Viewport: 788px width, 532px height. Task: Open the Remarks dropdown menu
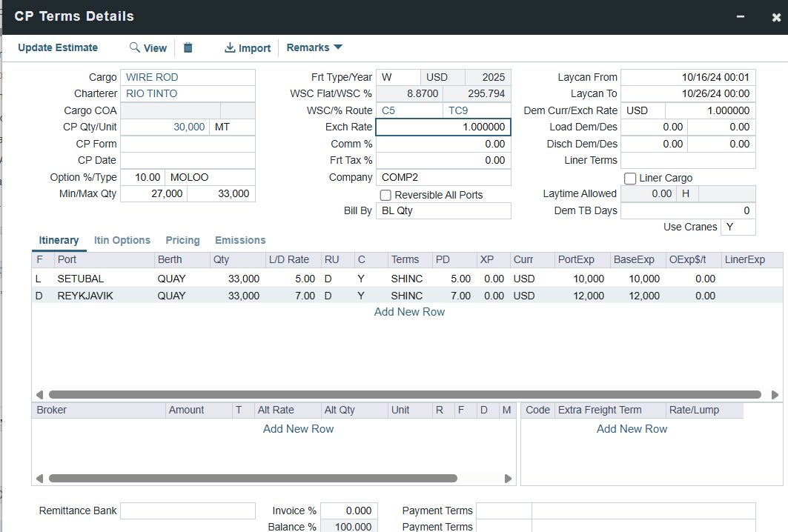314,47
